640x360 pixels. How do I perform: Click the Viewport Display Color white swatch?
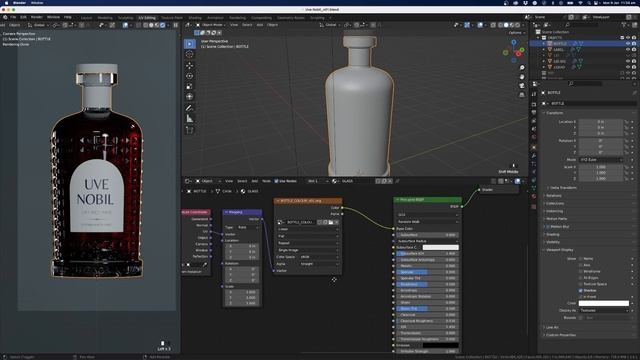604,303
